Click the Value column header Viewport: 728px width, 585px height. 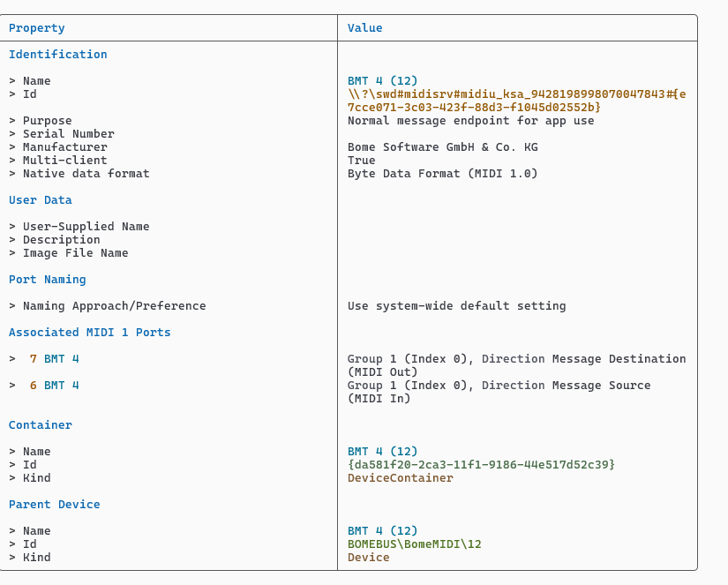tap(364, 28)
